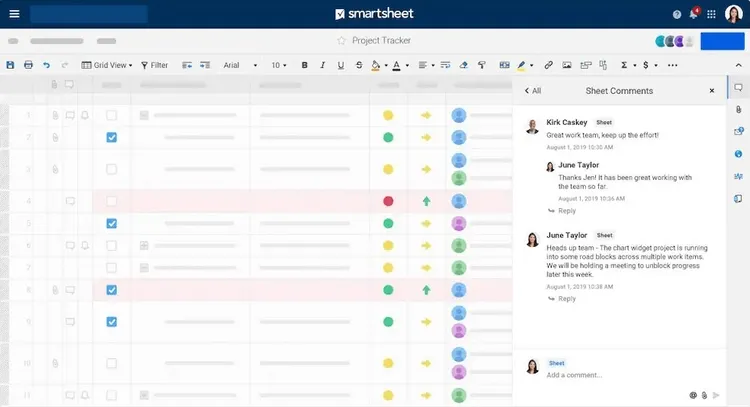
Task: Switch to the Conversations panel in right sidebar
Action: click(x=739, y=88)
